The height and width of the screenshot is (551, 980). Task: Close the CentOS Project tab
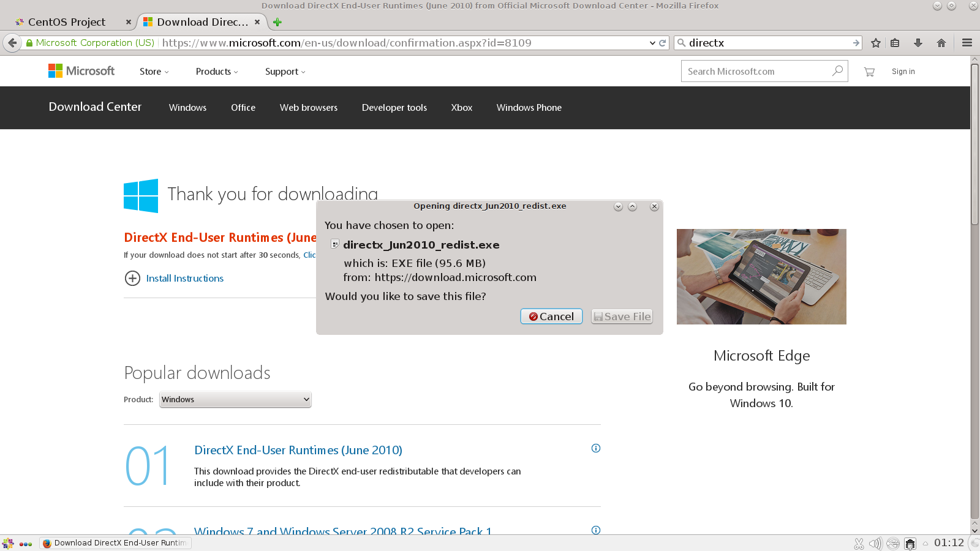click(128, 22)
